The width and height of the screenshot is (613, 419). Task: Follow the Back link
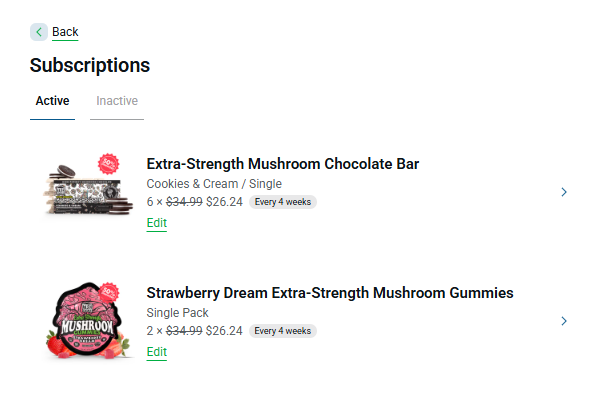pos(65,32)
